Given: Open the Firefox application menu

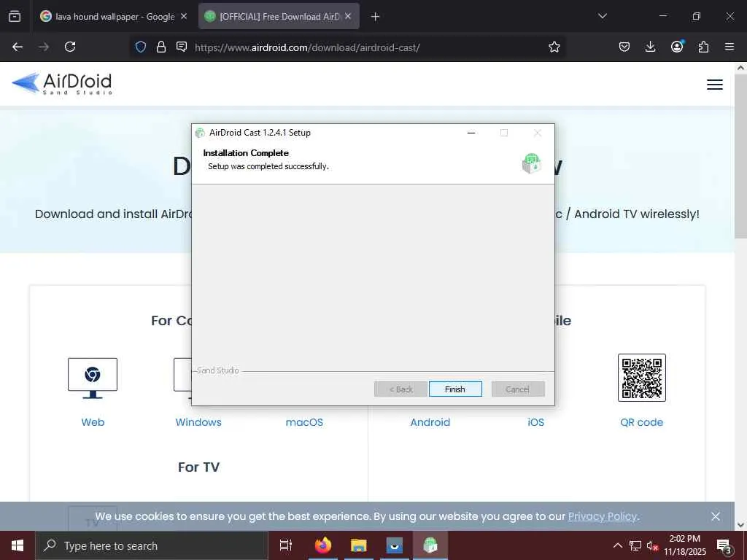Looking at the screenshot, I should click(x=729, y=47).
